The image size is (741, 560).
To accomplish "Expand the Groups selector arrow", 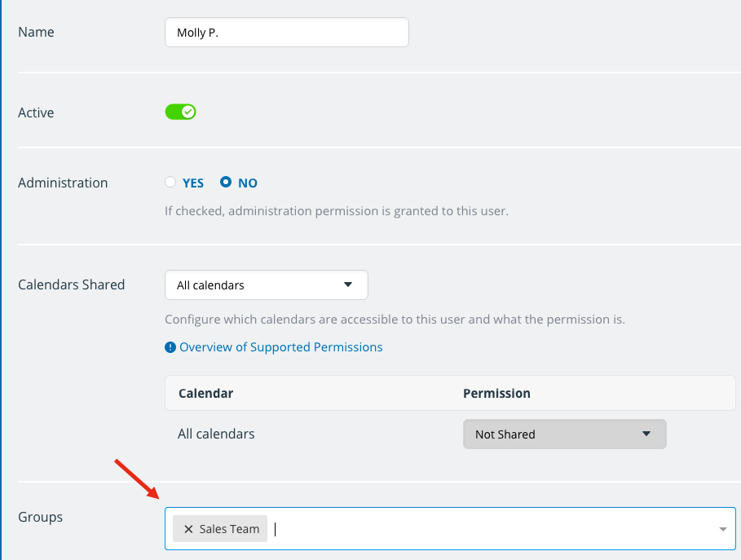I will coord(722,529).
